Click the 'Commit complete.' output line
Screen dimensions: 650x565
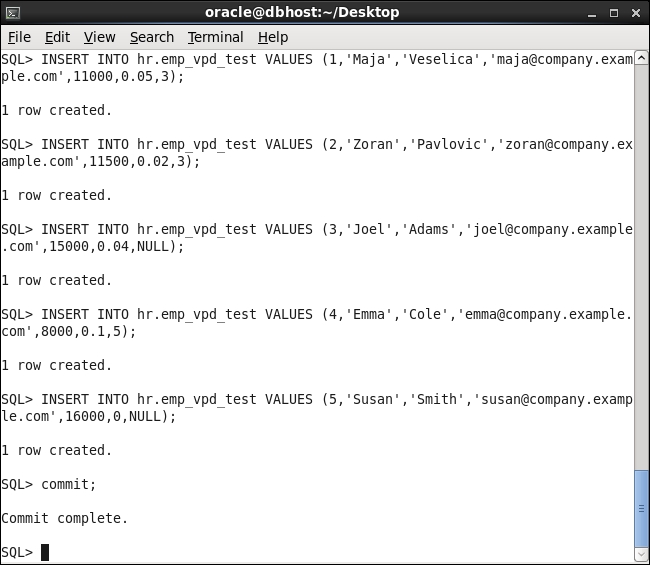pos(64,518)
